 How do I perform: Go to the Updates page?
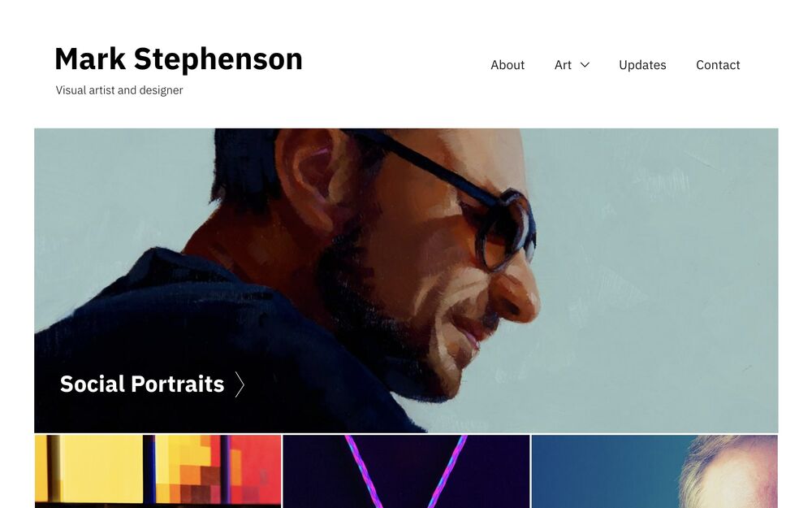[642, 65]
